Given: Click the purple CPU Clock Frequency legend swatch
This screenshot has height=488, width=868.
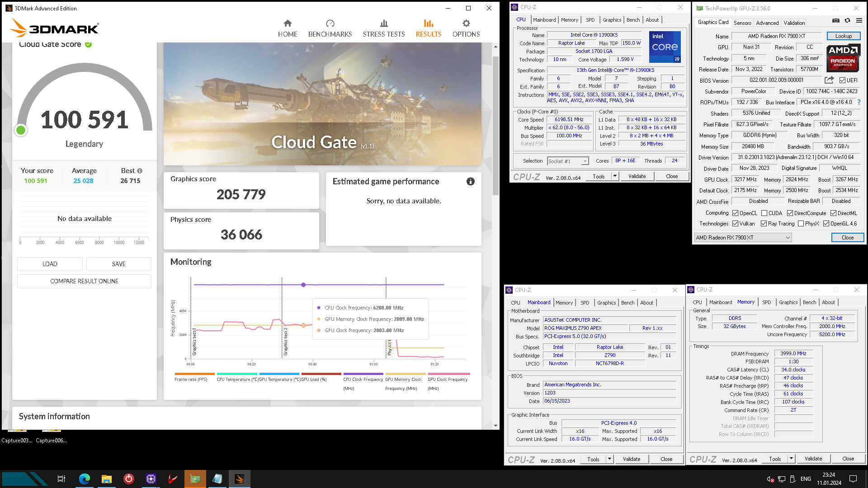Looking at the screenshot, I should pyautogui.click(x=363, y=374).
